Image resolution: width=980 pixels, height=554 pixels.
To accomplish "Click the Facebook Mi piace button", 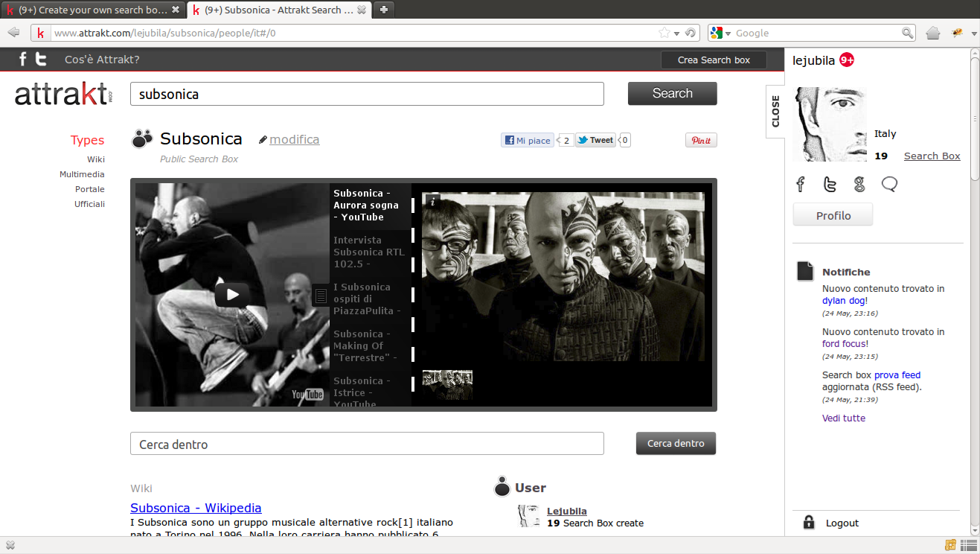I will click(528, 140).
